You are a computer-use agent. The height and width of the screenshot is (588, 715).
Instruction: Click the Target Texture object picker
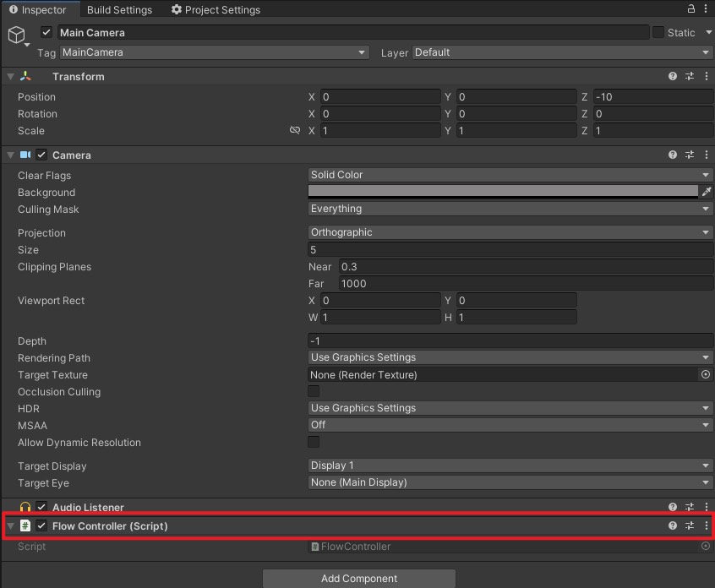click(x=706, y=374)
